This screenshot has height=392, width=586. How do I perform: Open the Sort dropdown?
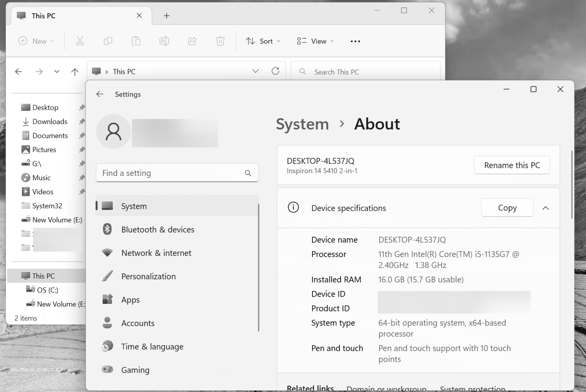[x=263, y=41]
